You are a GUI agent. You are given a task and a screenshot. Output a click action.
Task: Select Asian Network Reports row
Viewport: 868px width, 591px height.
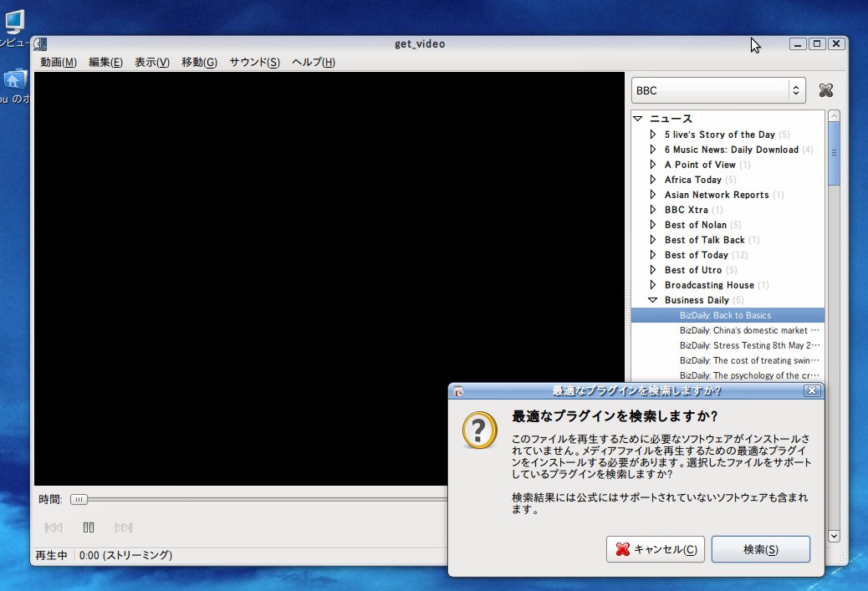[728, 194]
